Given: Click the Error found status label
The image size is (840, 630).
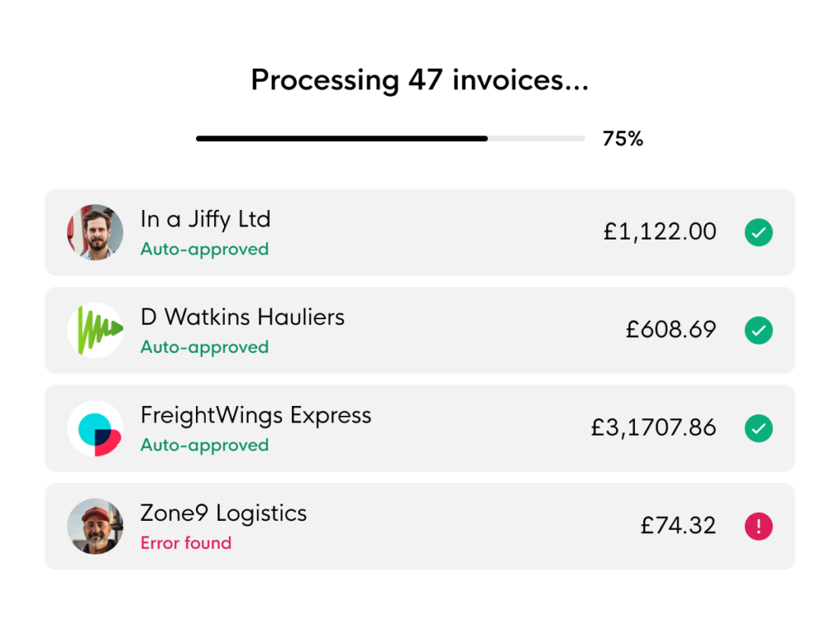Looking at the screenshot, I should tap(186, 543).
